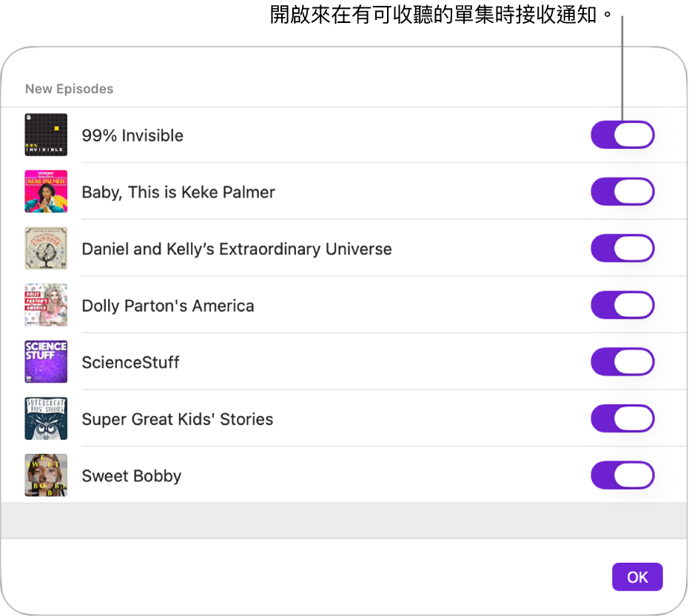Viewport: 689px width, 616px height.
Task: Click the ScienceStuff show name
Action: point(130,362)
